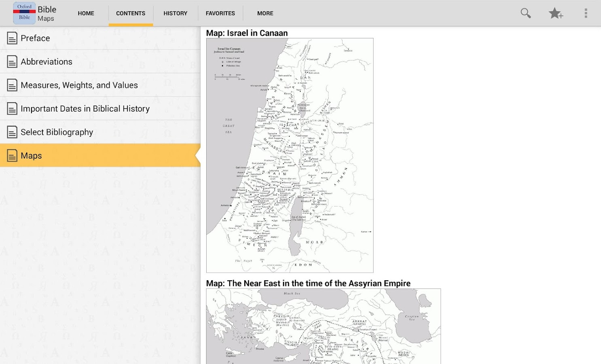The image size is (601, 364).
Task: Click document icon beside Measures, Weights, and Values
Action: [x=12, y=85]
